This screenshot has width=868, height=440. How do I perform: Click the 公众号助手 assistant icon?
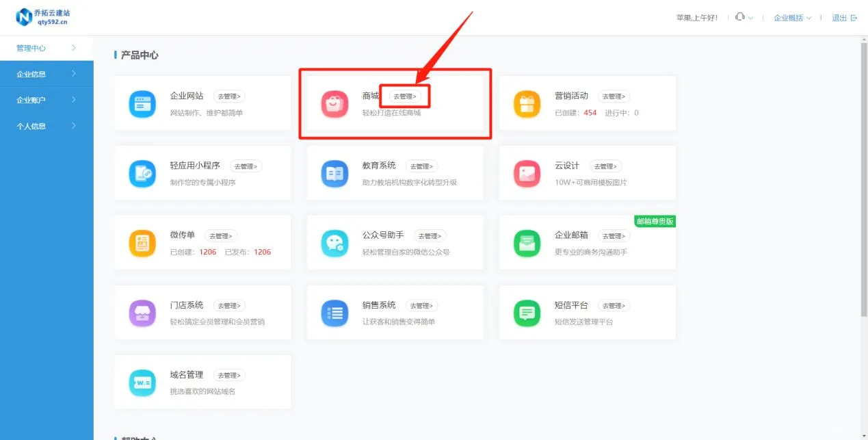[334, 242]
